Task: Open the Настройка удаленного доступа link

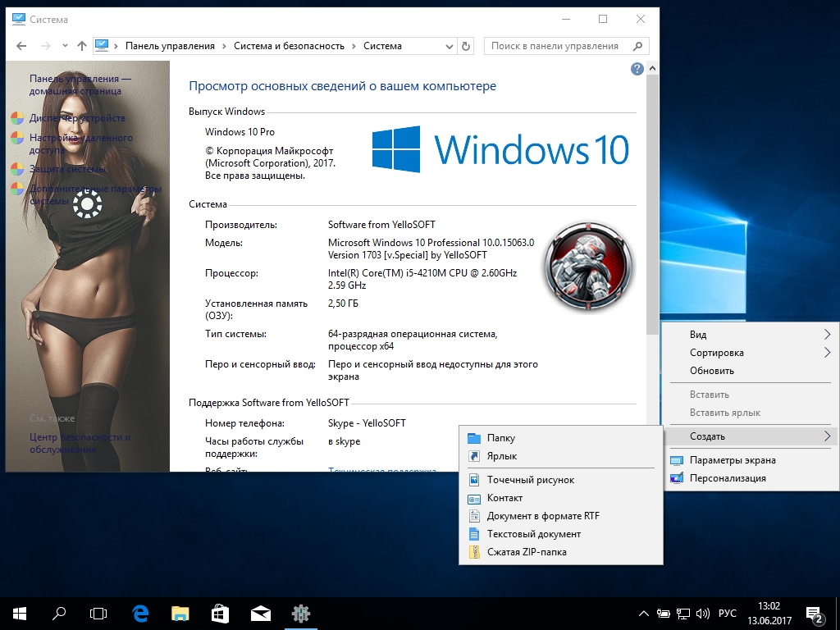Action: coord(81,144)
